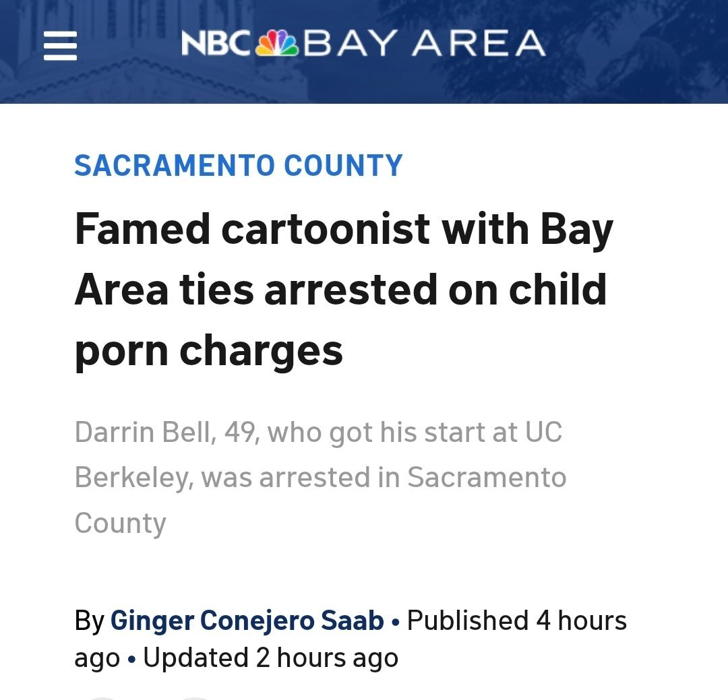Click the Published 4 hours ago timestamp
This screenshot has height=700, width=728.
517,621
